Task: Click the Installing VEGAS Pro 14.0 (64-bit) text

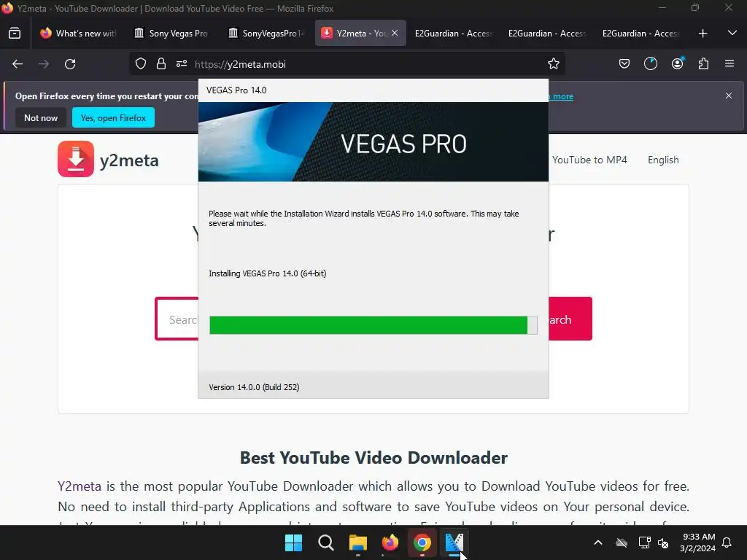Action: point(267,273)
